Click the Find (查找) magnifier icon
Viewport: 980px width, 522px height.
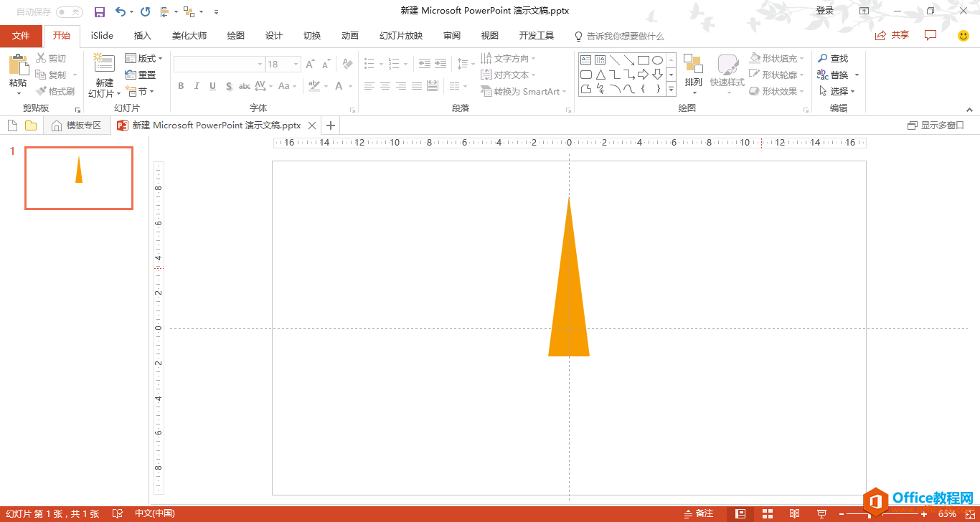(x=823, y=58)
